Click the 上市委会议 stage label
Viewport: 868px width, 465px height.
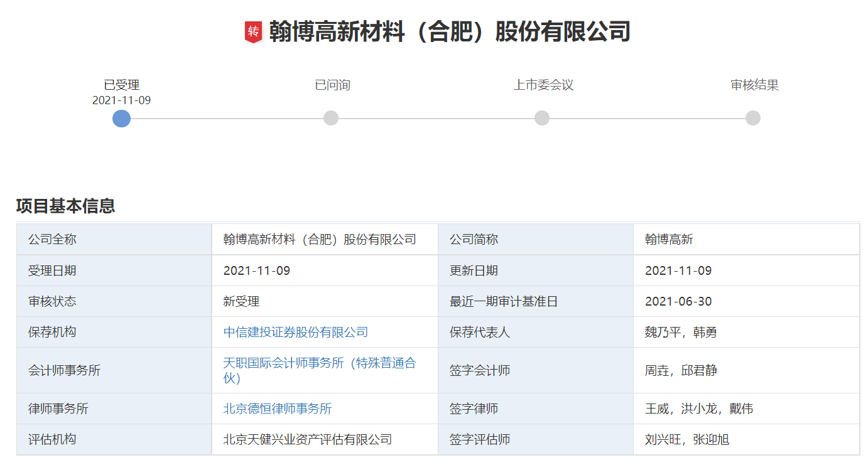pos(543,85)
